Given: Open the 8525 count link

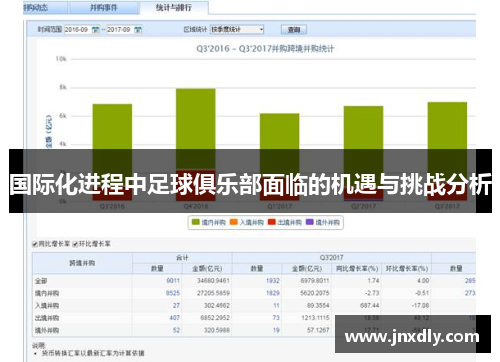Looking at the screenshot, I should (x=173, y=293).
